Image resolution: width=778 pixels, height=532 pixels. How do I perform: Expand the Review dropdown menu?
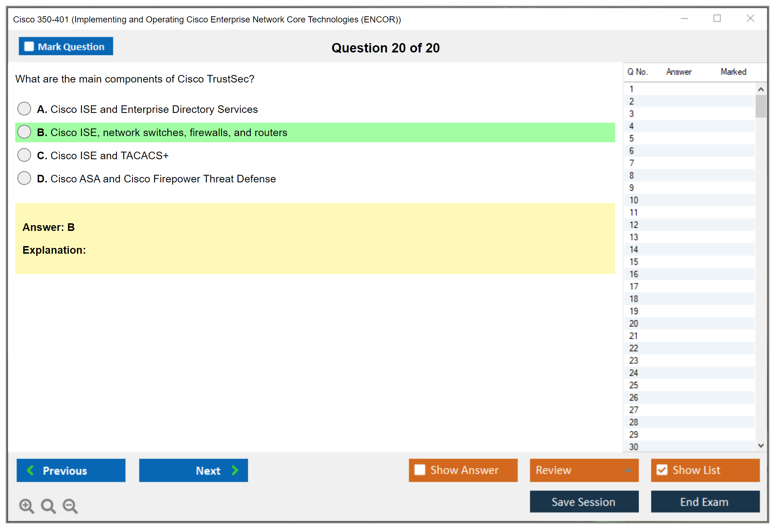point(628,470)
